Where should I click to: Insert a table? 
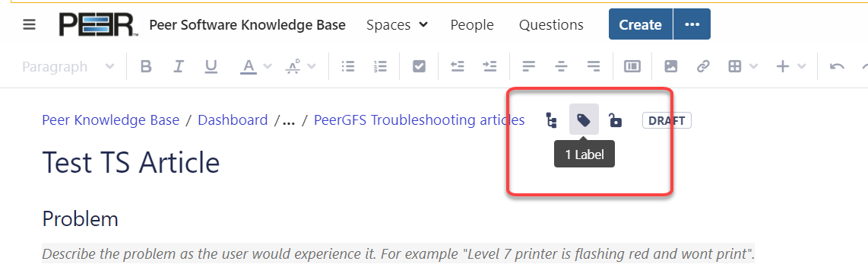[734, 67]
